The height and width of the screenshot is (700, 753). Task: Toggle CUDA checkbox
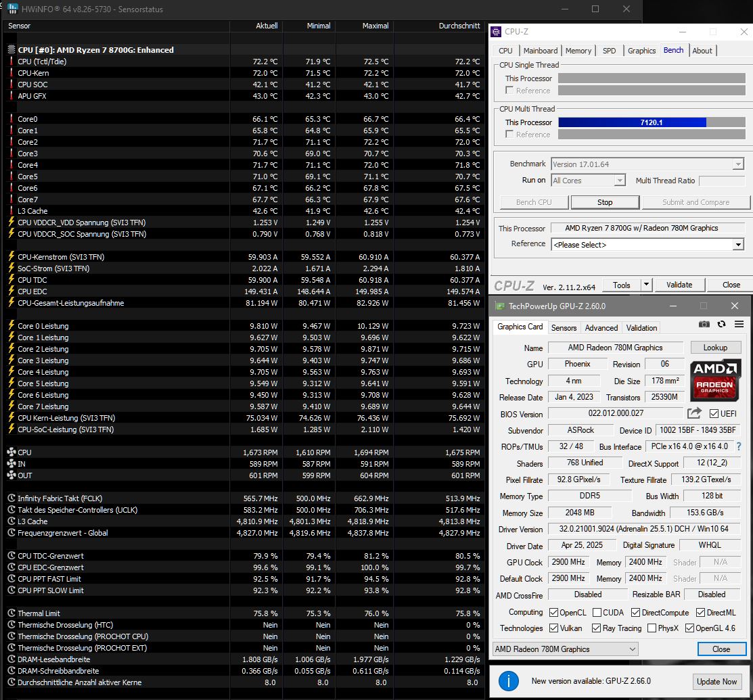point(597,613)
